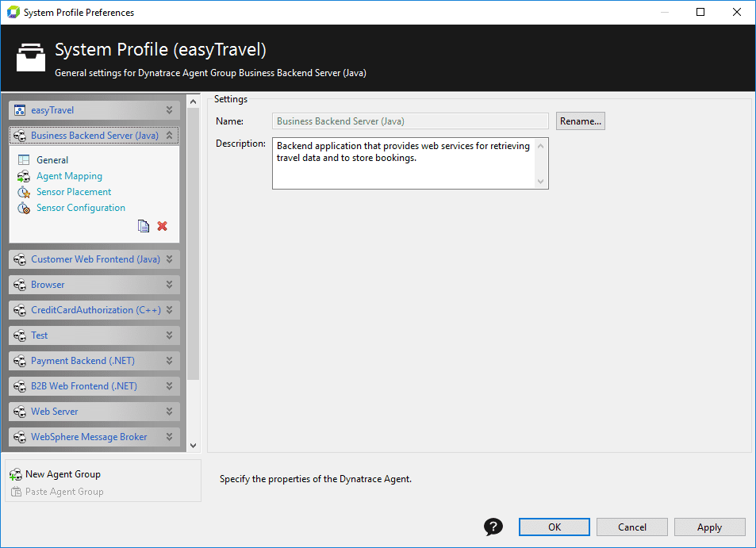The height and width of the screenshot is (548, 756).
Task: Click the Description box scroll down arrow
Action: click(541, 182)
